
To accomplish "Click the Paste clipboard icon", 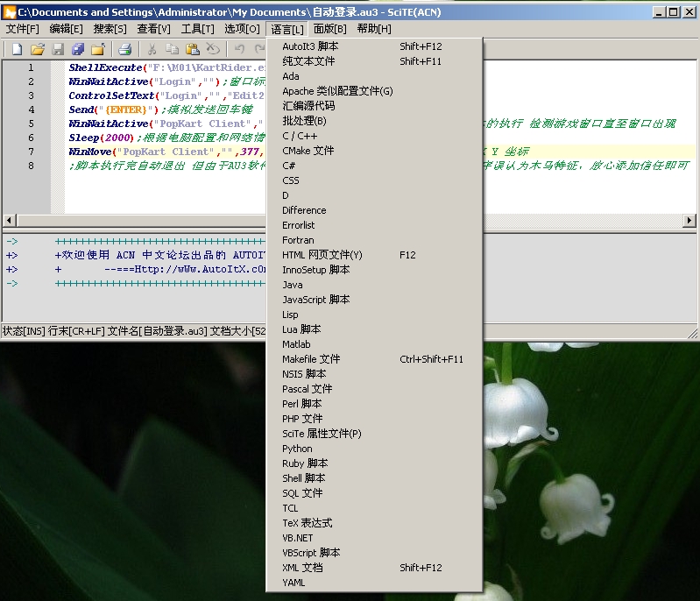I will (x=193, y=49).
